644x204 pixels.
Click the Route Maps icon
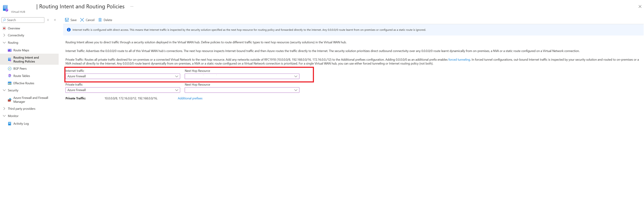(10, 50)
